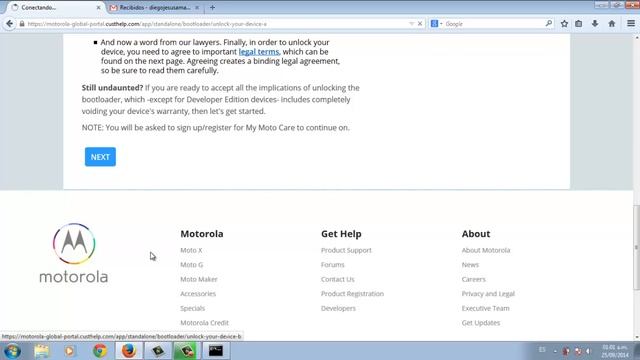Click the padlock site identity icon
Screen dimensions: 640x360
[x=22, y=24]
